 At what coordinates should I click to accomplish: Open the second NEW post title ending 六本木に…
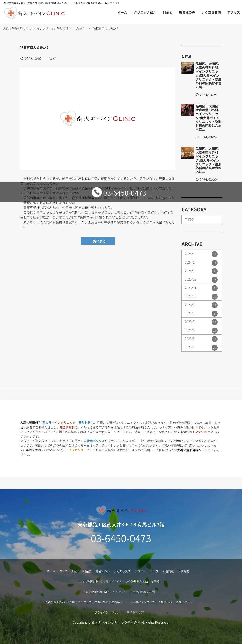[208, 118]
